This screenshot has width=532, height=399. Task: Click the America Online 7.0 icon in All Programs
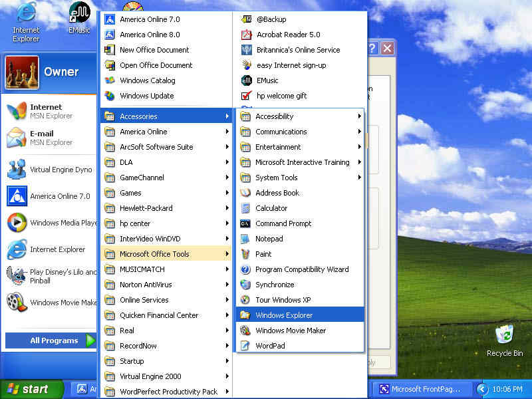(110, 19)
